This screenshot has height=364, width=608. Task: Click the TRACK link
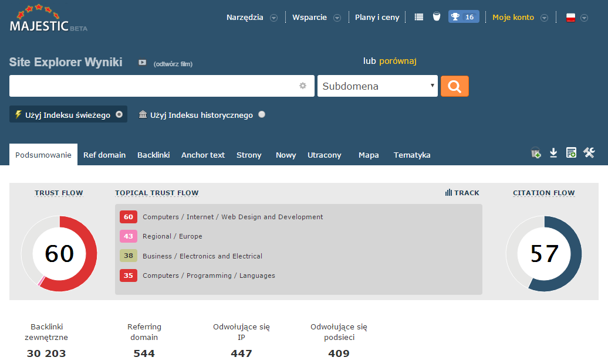pos(462,193)
